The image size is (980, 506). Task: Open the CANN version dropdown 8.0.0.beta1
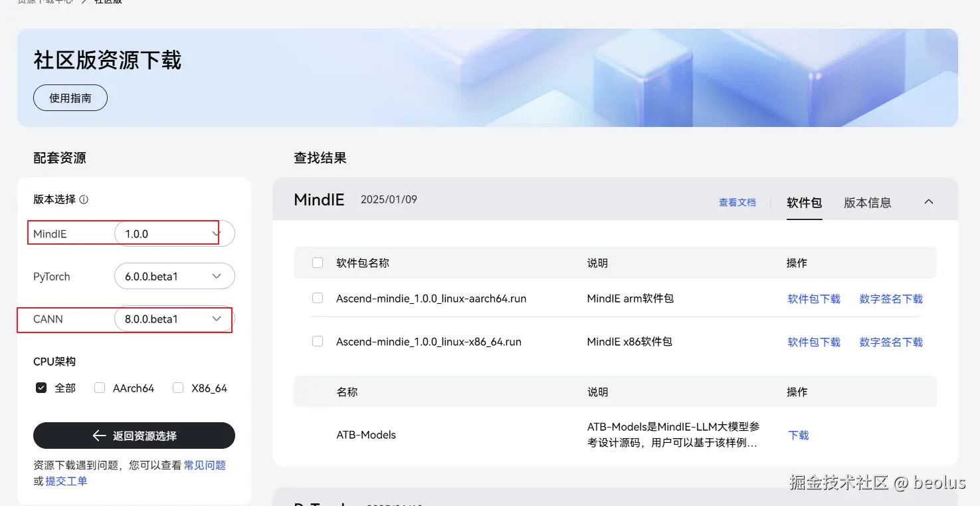(x=175, y=318)
